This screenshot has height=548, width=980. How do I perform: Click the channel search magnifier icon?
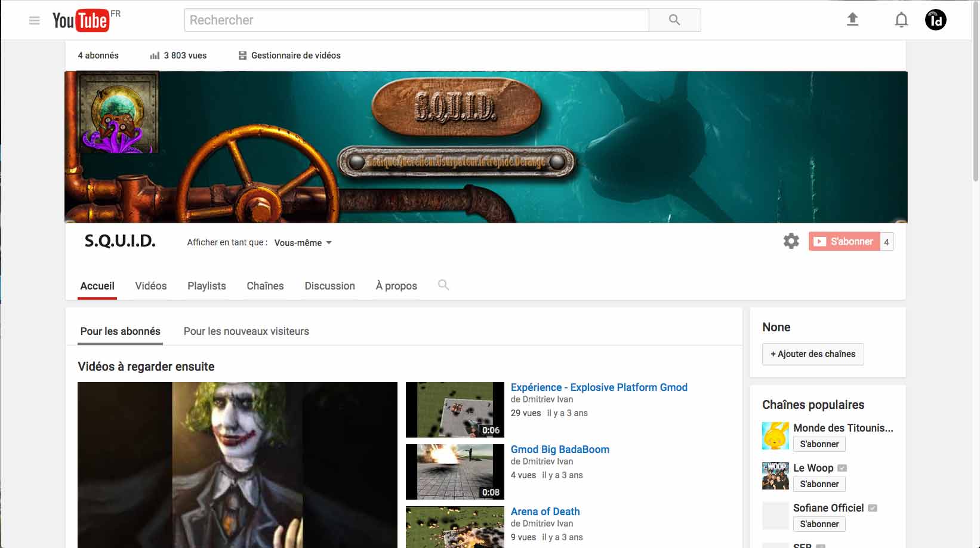pyautogui.click(x=443, y=285)
